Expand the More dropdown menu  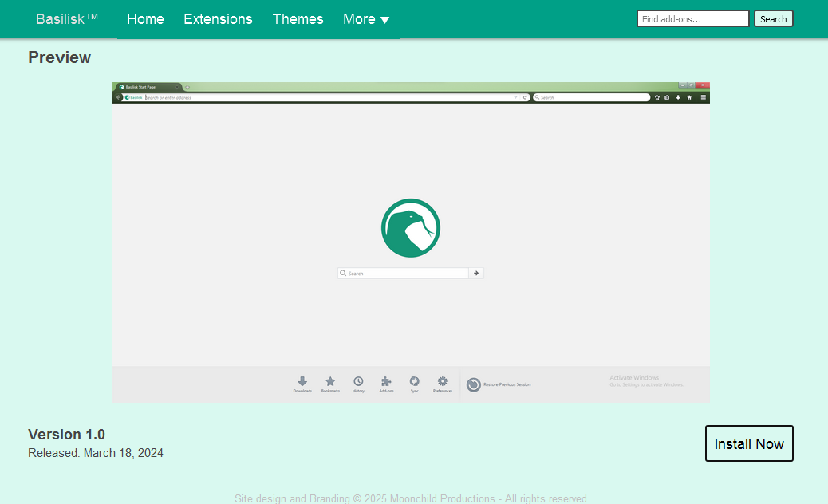tap(366, 19)
